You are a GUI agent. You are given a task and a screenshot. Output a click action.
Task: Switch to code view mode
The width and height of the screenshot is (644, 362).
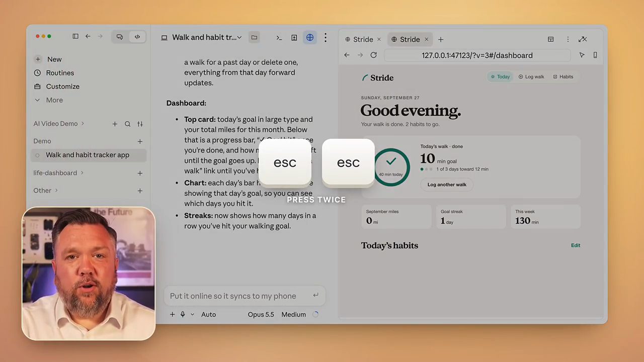(137, 37)
